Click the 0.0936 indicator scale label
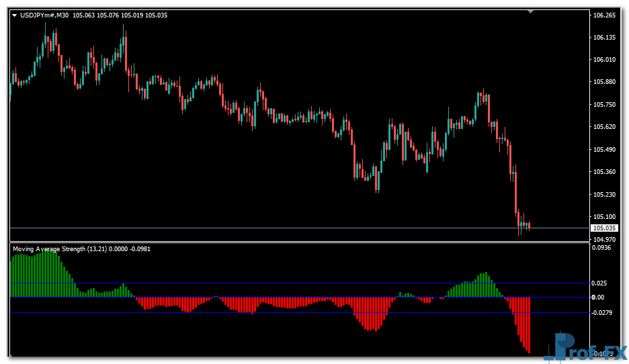Screen dimensions: 629x364 [x=601, y=247]
